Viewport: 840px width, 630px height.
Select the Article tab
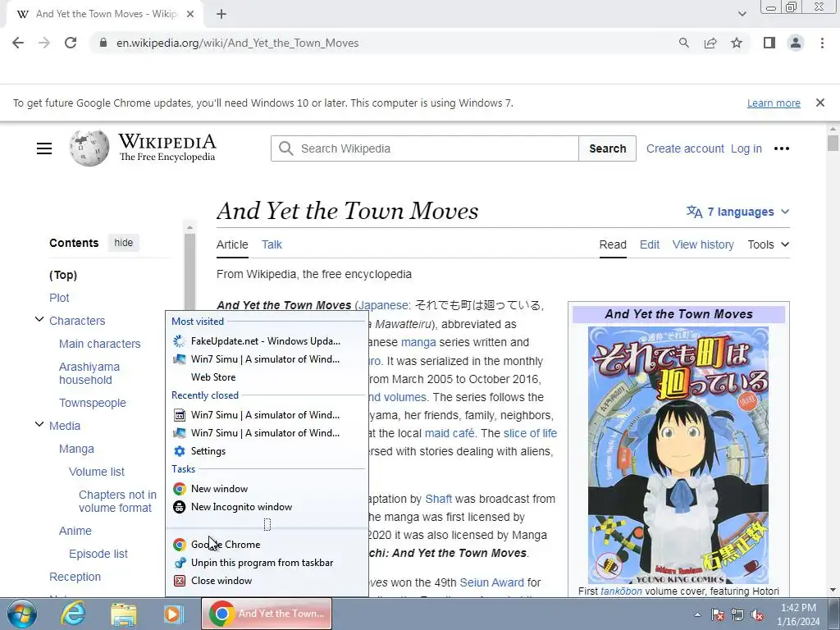point(232,244)
